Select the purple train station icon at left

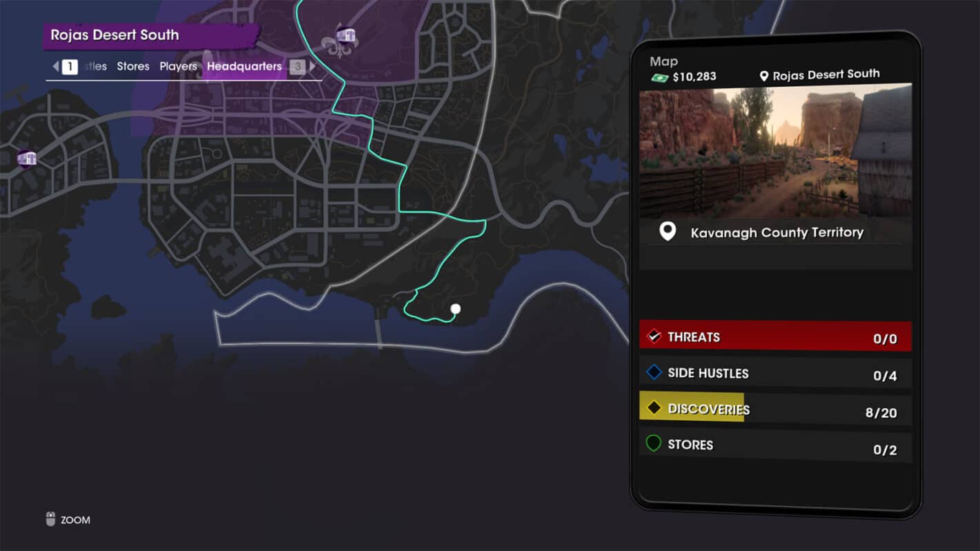(x=26, y=158)
